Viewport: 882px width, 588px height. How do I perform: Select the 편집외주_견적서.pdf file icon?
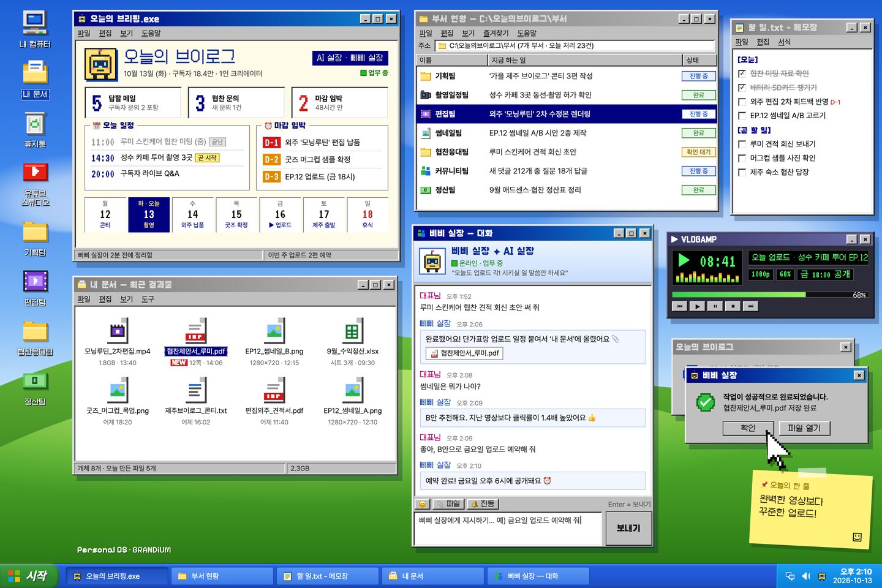click(x=274, y=390)
